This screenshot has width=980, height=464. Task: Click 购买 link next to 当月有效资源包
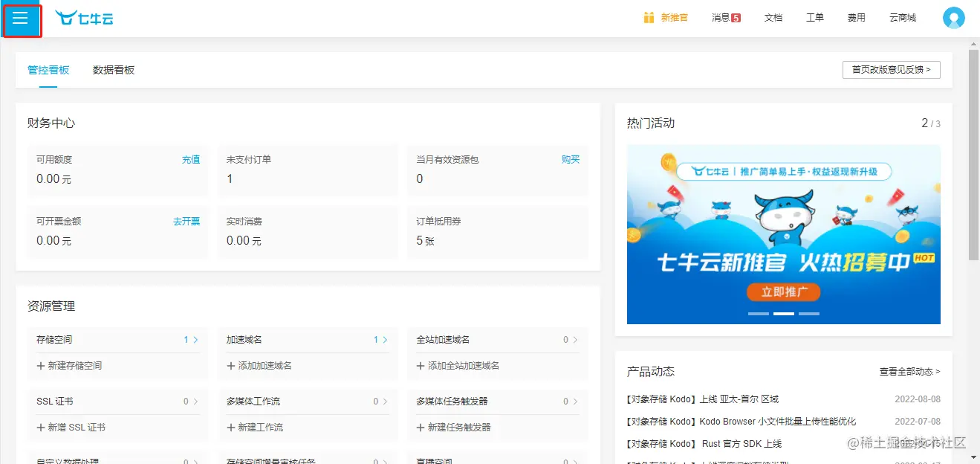571,160
